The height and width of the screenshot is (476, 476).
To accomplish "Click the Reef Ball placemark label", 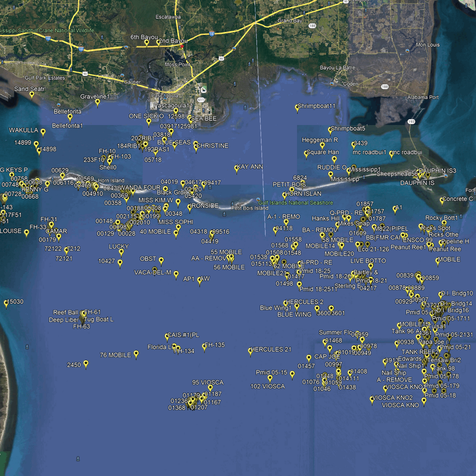I will coord(66,312).
